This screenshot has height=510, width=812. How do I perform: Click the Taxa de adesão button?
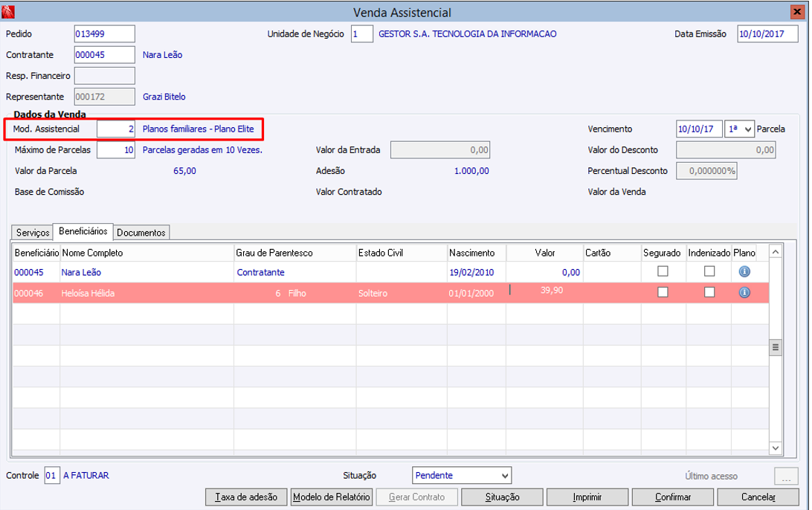click(x=246, y=497)
